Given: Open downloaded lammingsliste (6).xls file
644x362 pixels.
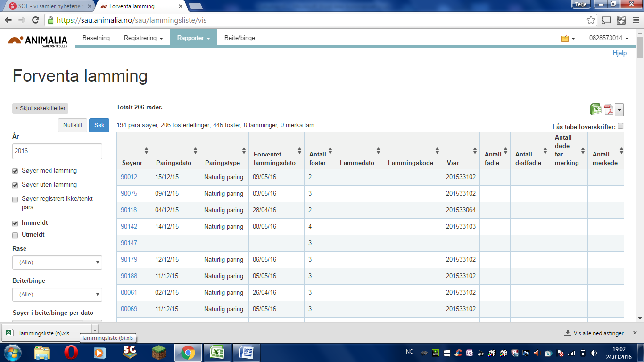Looking at the screenshot, I should (46, 333).
